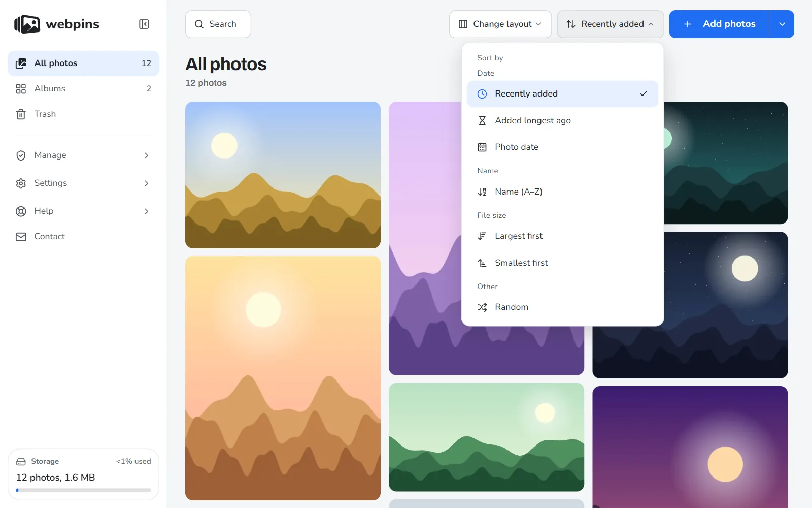The width and height of the screenshot is (812, 508).
Task: Click into the Search field
Action: pyautogui.click(x=218, y=24)
